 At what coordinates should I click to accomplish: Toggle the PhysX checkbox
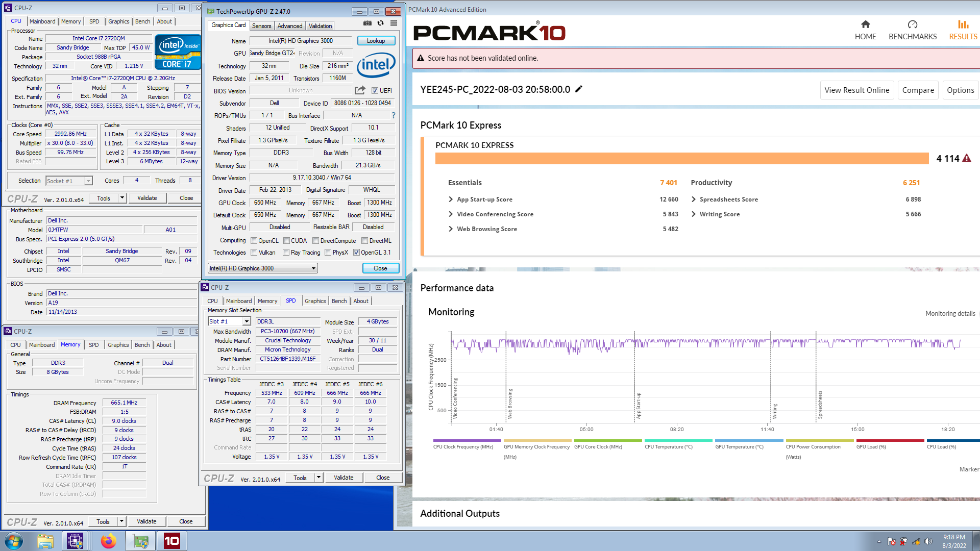pos(328,253)
